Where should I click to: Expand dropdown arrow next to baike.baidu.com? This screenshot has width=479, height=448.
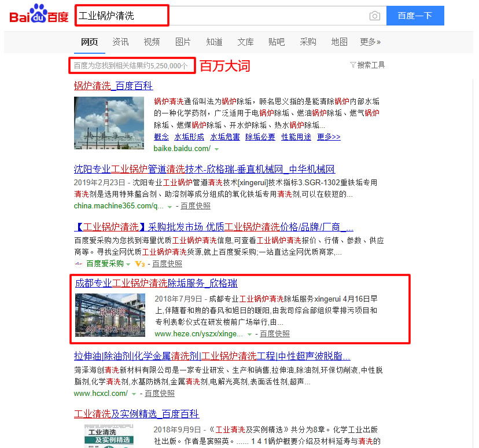coord(216,149)
